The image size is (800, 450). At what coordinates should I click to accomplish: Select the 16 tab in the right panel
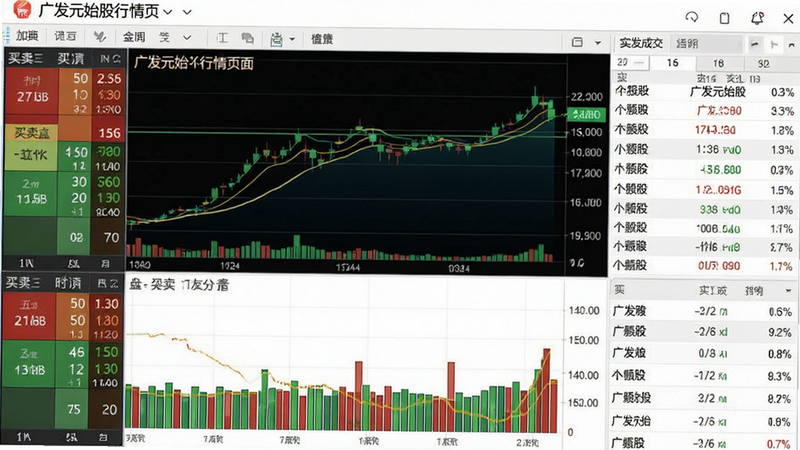pyautogui.click(x=672, y=63)
